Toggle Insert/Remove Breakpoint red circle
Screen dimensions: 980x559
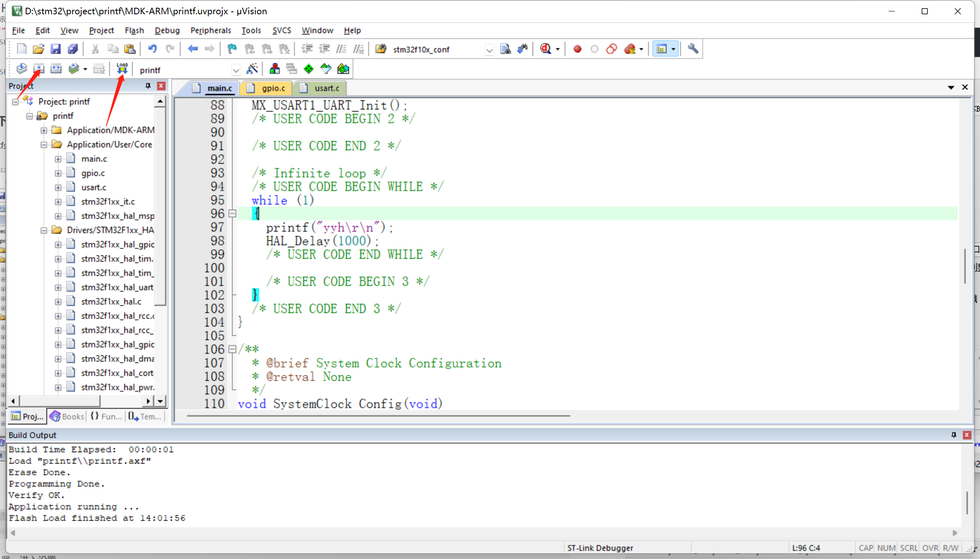577,49
